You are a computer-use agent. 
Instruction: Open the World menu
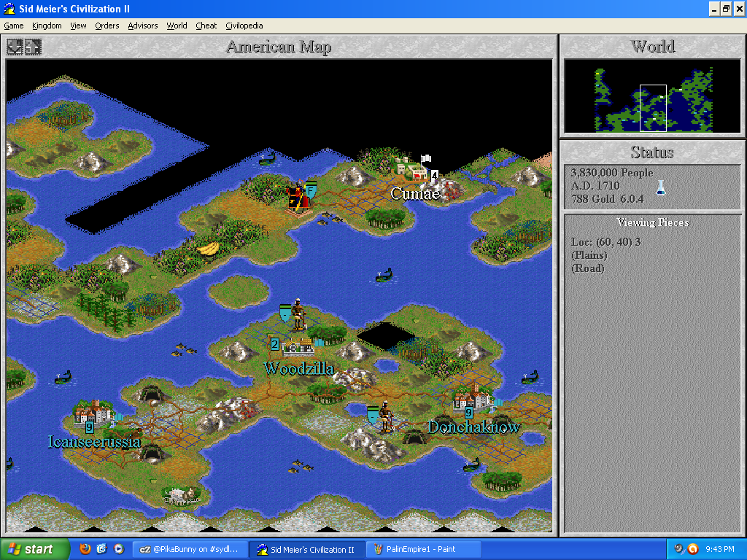pos(177,26)
